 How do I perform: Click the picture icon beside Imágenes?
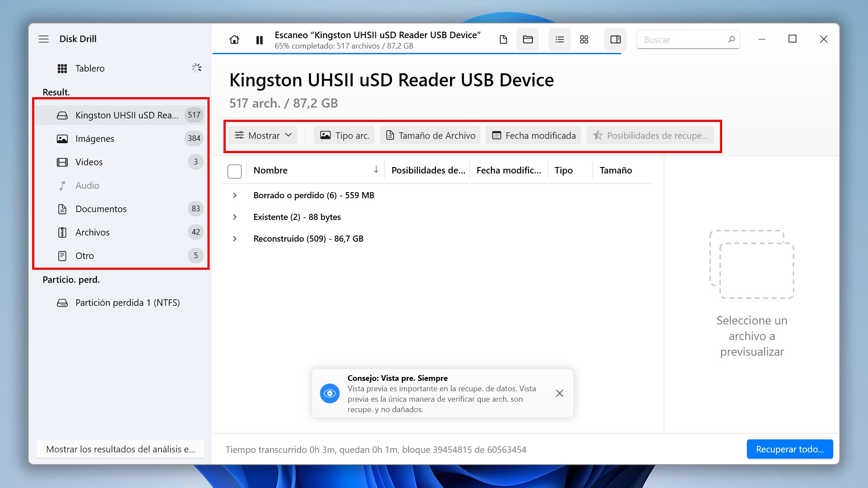point(62,139)
